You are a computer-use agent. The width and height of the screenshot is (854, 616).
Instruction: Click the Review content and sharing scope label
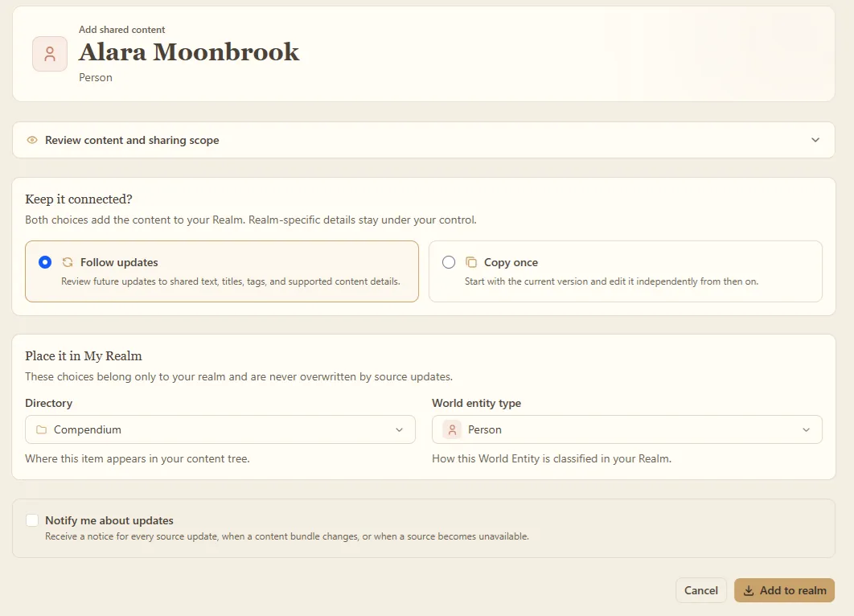pos(132,140)
